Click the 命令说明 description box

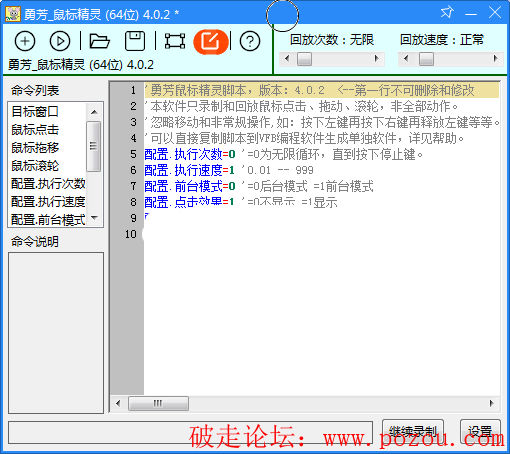56,333
